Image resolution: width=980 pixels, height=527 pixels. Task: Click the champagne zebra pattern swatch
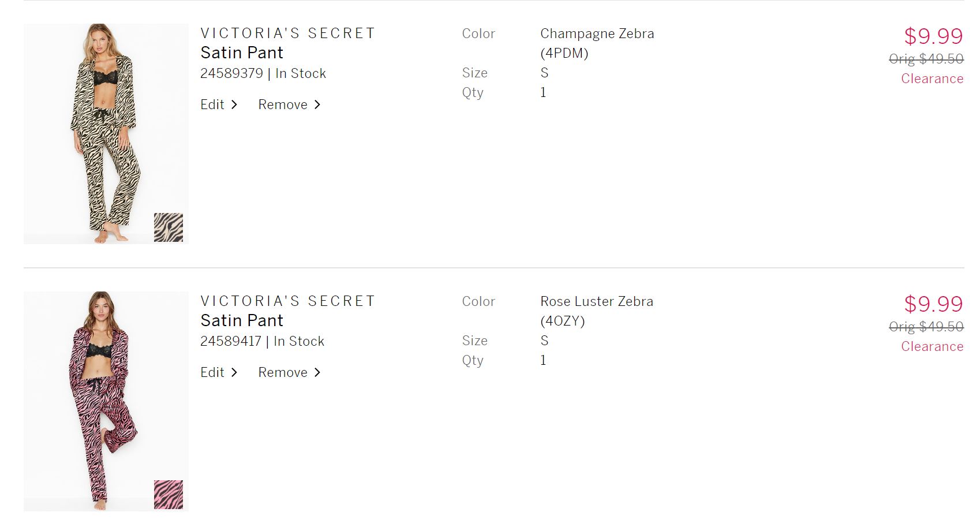(169, 227)
